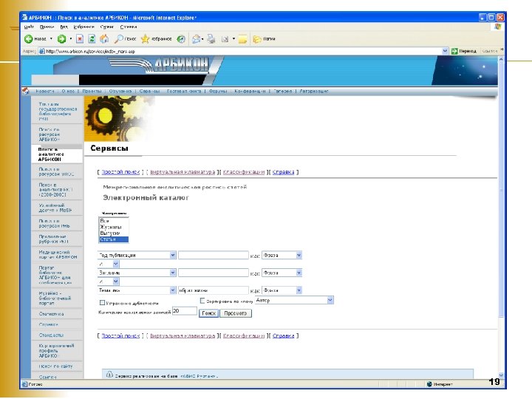Viewport: 532px width, 399px height.
Task: Click the History globe toolbar icon
Action: click(x=181, y=39)
